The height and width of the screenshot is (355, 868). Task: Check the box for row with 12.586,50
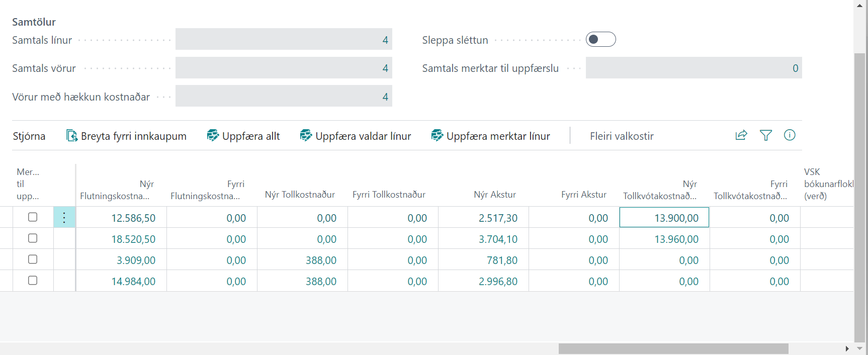33,217
